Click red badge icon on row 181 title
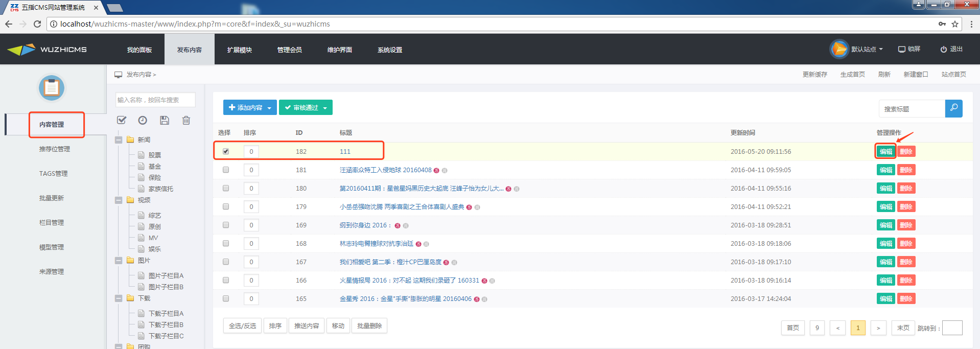This screenshot has width=980, height=349. [436, 171]
